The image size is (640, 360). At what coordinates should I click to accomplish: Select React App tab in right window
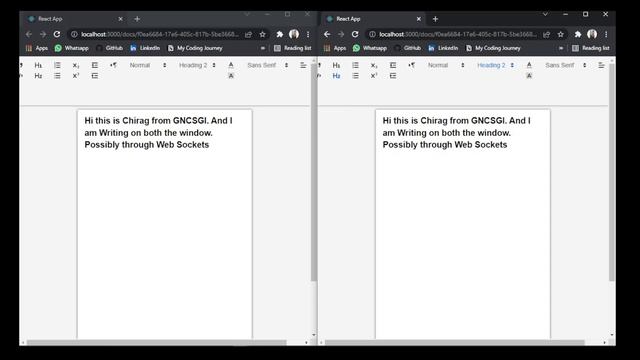point(373,19)
